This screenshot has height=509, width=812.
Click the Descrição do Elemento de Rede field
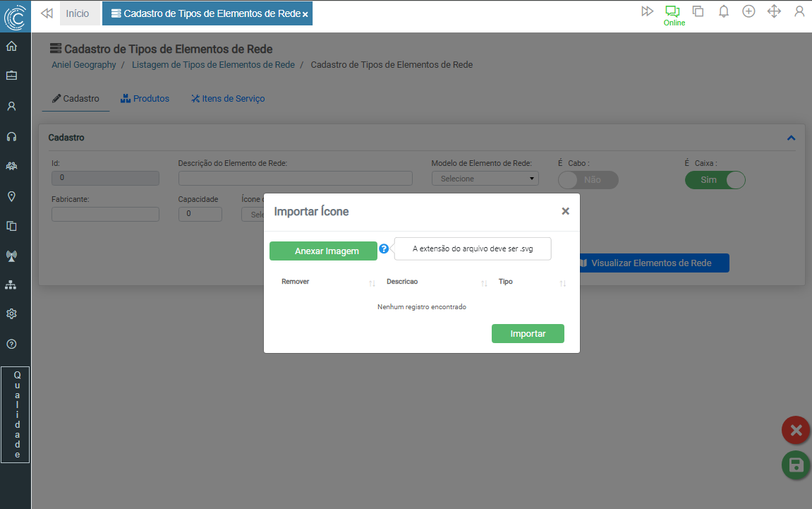(295, 178)
